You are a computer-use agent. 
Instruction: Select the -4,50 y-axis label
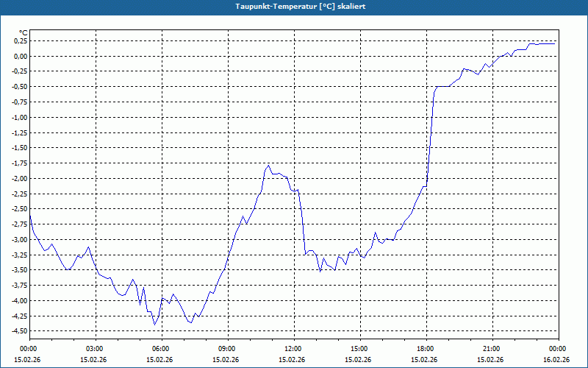tap(20, 331)
